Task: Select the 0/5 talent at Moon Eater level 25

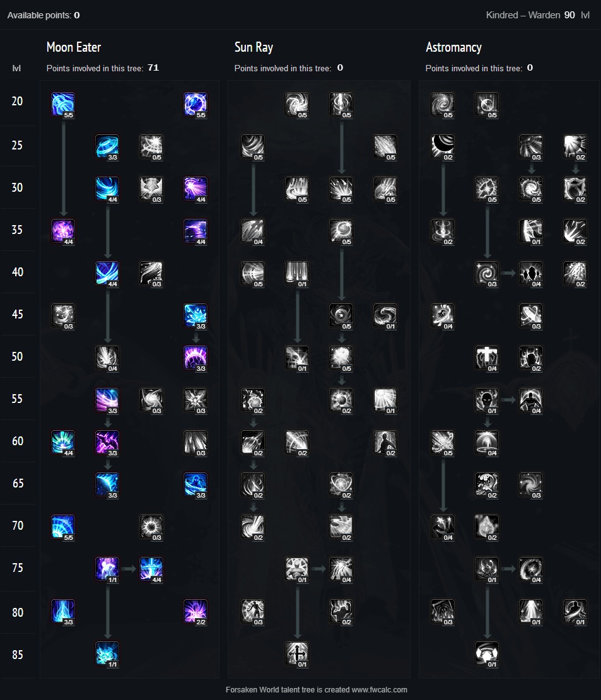Action: pyautogui.click(x=151, y=147)
